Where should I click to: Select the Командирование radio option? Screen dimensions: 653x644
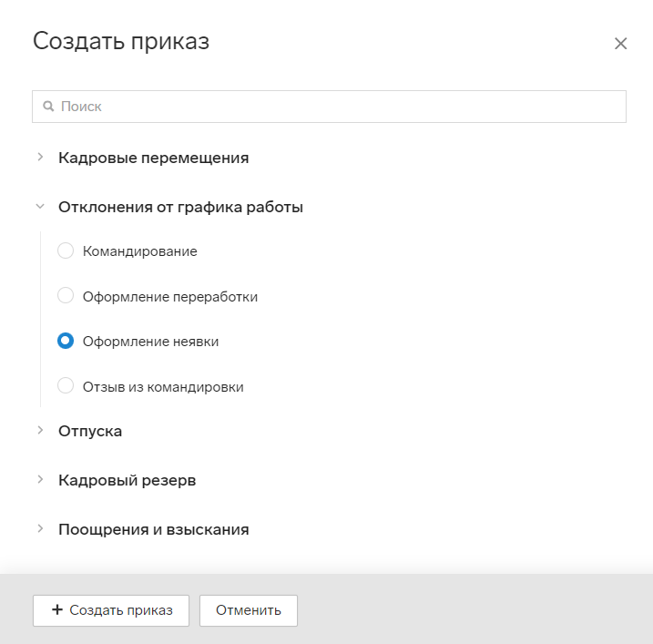coord(66,250)
